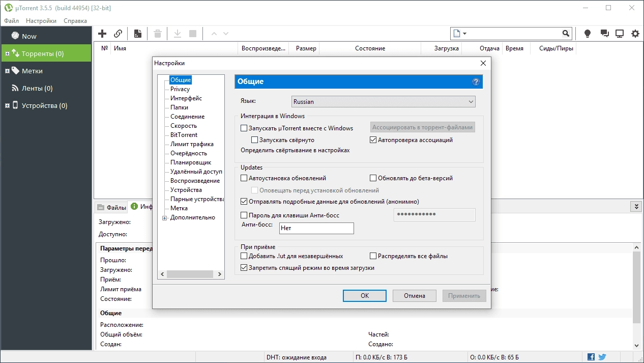
Task: Click the light bulb icon in toolbar
Action: tap(588, 34)
